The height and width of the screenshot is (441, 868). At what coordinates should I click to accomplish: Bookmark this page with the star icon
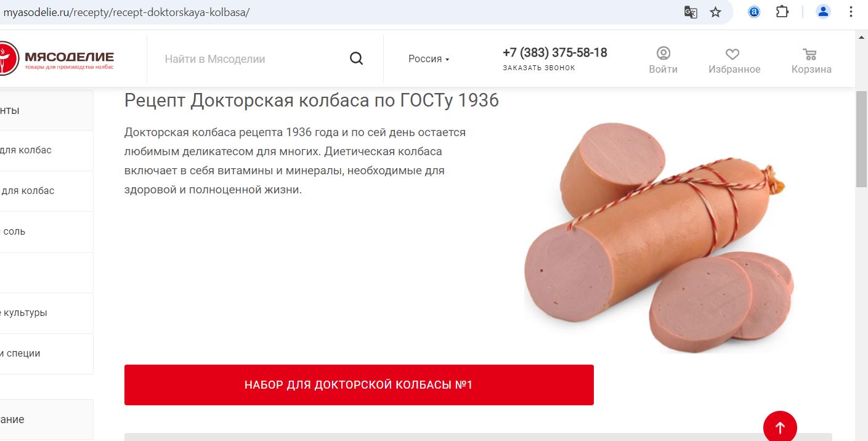click(x=715, y=12)
